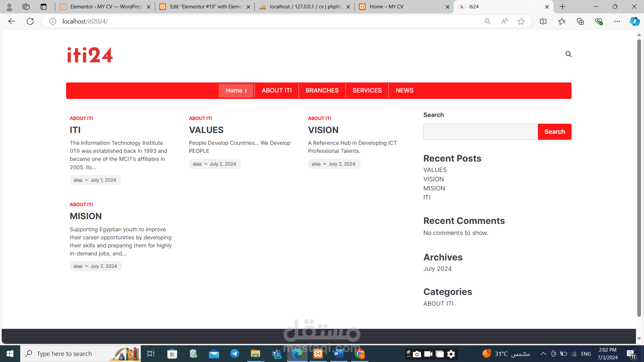The image size is (644, 362).
Task: Click the page vertical scrollbar
Action: pyautogui.click(x=639, y=178)
